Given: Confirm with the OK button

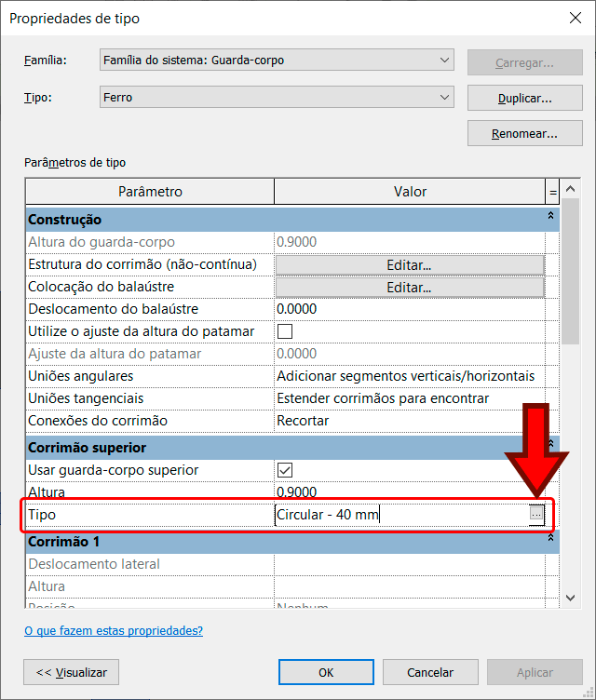Looking at the screenshot, I should [x=326, y=672].
